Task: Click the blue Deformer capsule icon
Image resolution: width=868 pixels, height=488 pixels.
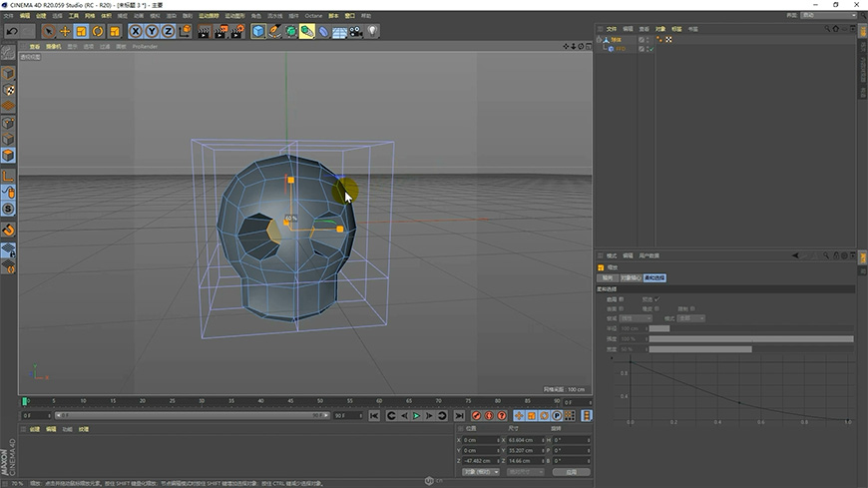Action: point(323,32)
